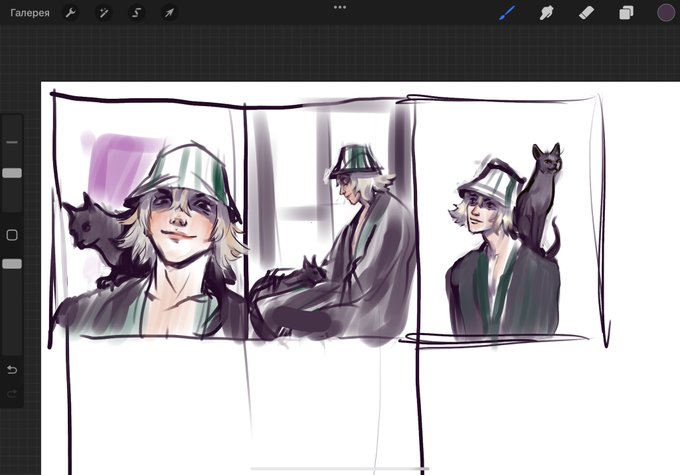
Task: Tap the three-dot multitasking menu
Action: click(340, 7)
